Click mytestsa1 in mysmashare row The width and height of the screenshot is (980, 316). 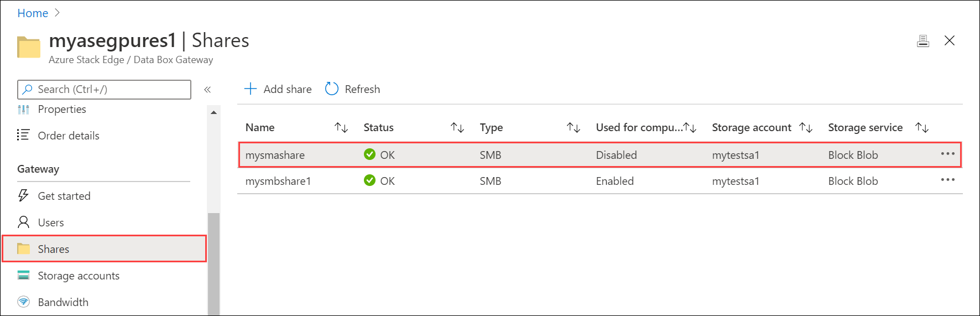(x=736, y=155)
